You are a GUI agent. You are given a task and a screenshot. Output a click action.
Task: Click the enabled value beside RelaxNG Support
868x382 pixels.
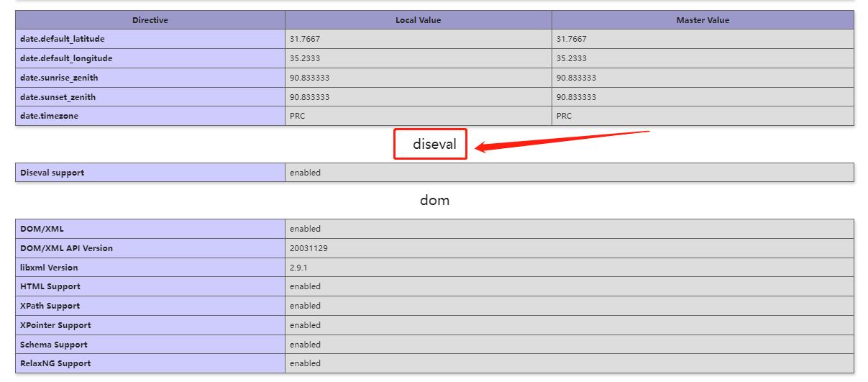305,363
